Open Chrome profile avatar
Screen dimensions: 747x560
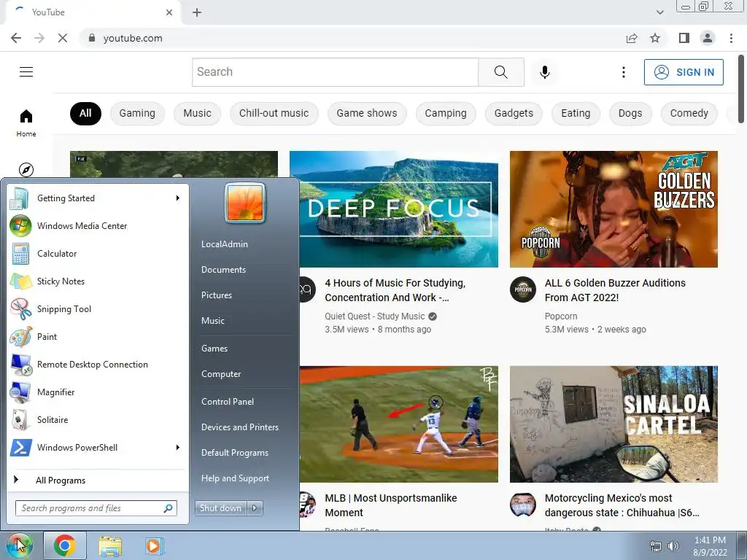(x=708, y=38)
